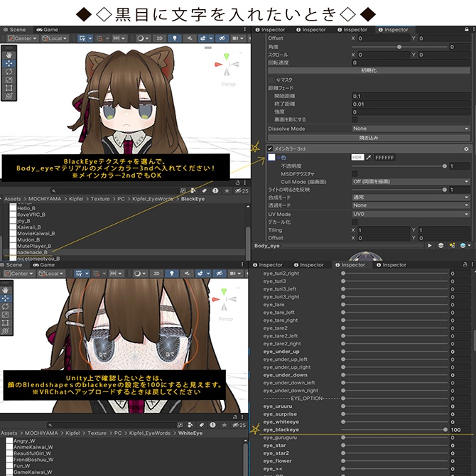Click the sphere preview shape icon beside Body_eye
Image resolution: width=476 pixels, height=476 pixels.
coord(440,246)
